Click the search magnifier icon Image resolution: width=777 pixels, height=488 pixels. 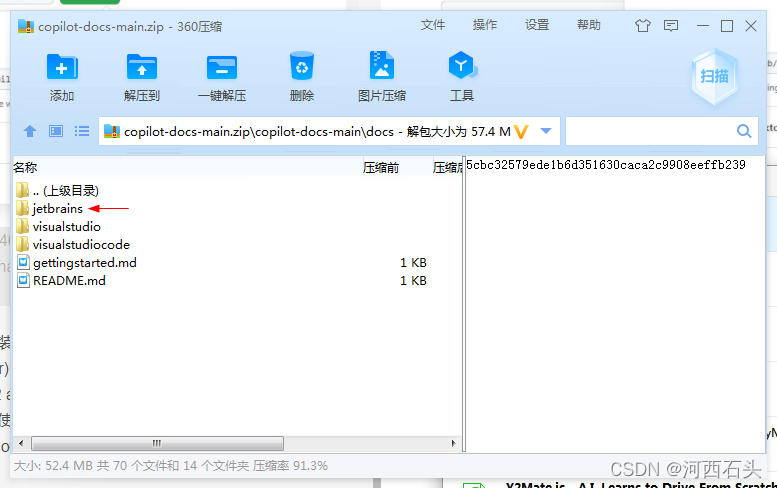744,131
